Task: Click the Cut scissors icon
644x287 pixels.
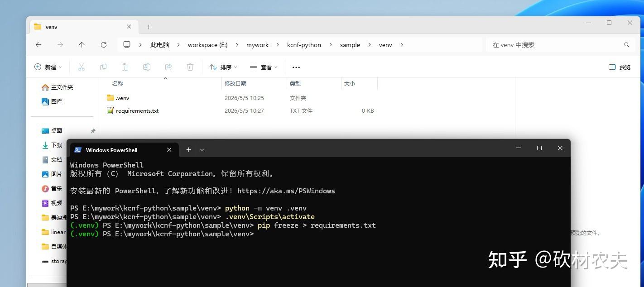Action: (x=82, y=67)
